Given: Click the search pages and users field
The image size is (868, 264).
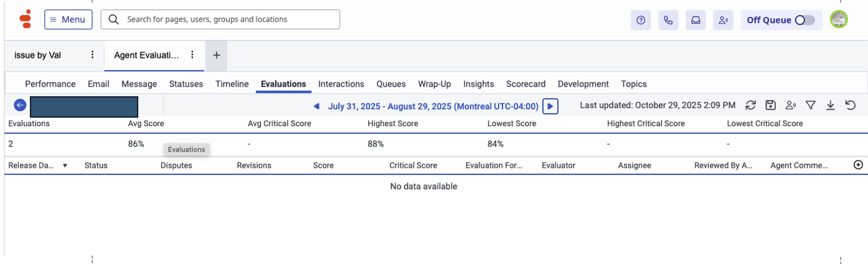Looking at the screenshot, I should click(x=220, y=20).
